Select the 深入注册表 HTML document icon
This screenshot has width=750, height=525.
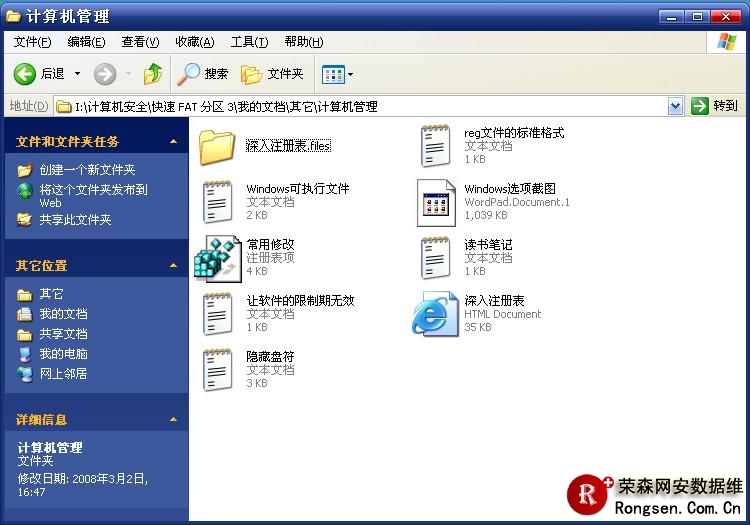coord(436,314)
